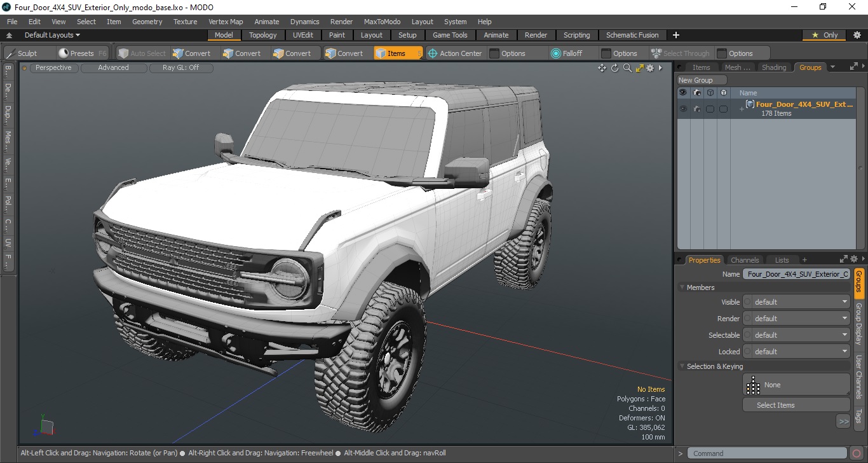Open the Presets browser
This screenshot has height=463, width=868.
(x=82, y=53)
